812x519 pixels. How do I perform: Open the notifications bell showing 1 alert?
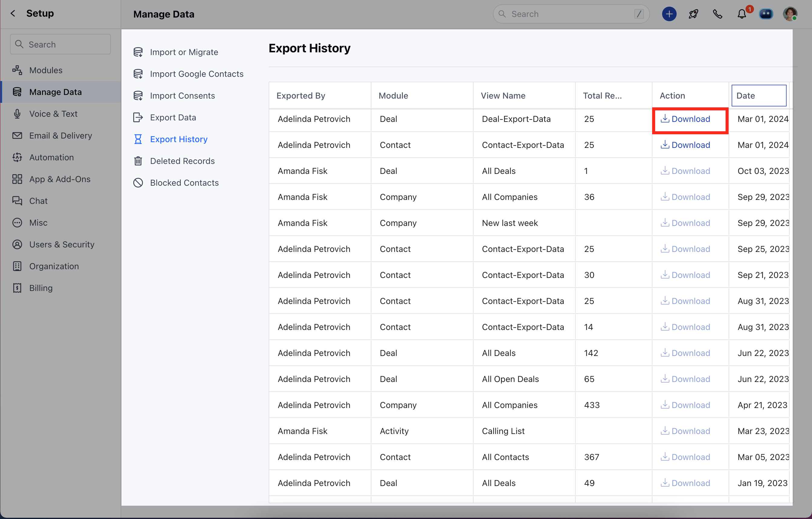(741, 14)
